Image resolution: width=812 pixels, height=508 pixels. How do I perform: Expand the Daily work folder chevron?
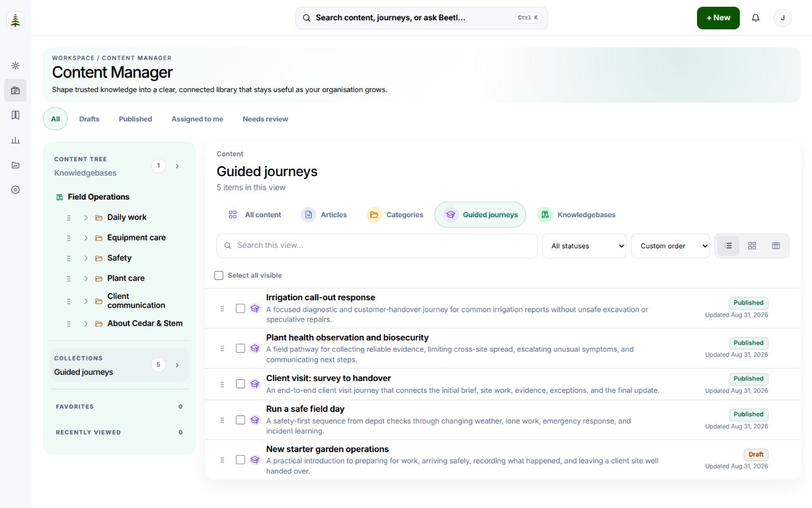(x=86, y=218)
